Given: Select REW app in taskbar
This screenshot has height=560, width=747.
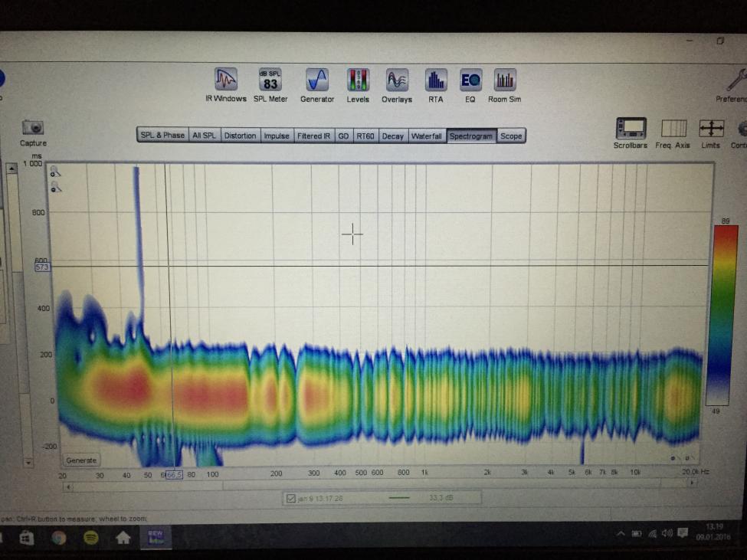Looking at the screenshot, I should click(x=156, y=537).
